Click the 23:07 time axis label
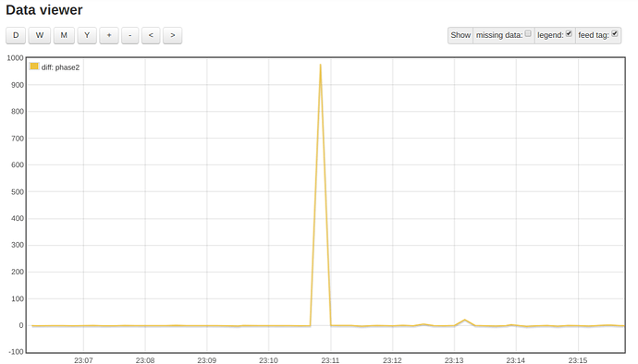Screen dimensions: 638x364 [x=83, y=360]
